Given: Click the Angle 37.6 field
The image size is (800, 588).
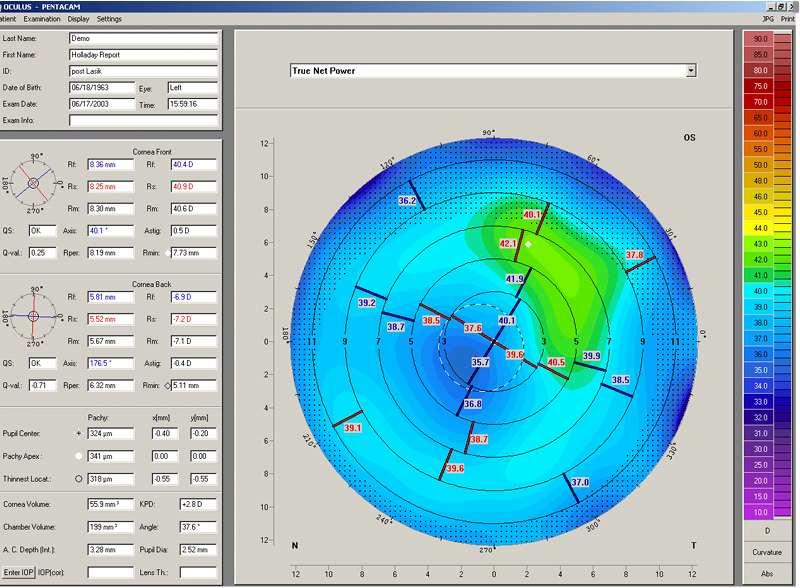Looking at the screenshot, I should (x=198, y=527).
